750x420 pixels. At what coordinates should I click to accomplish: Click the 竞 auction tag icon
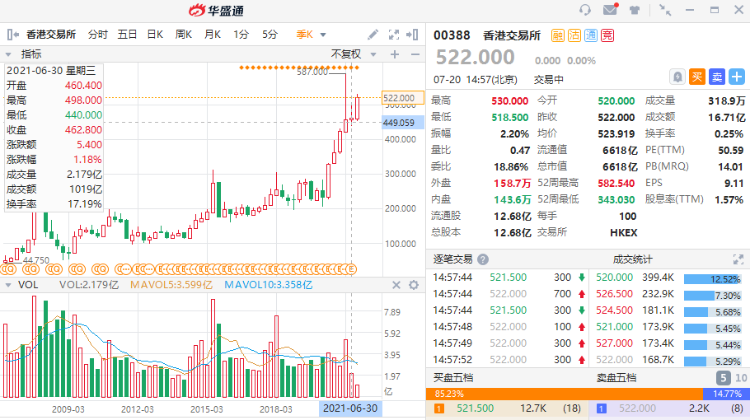point(607,35)
